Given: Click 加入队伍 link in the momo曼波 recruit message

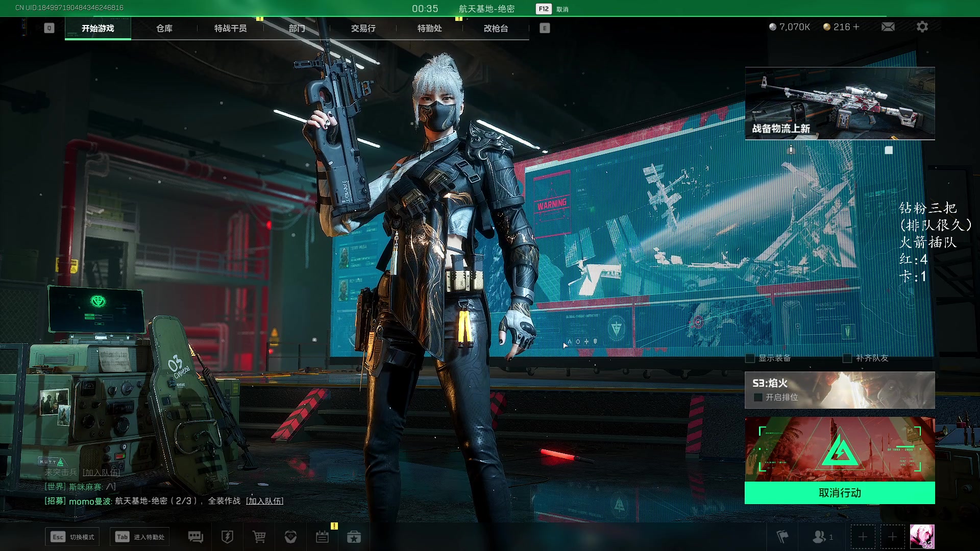Looking at the screenshot, I should 264,501.
